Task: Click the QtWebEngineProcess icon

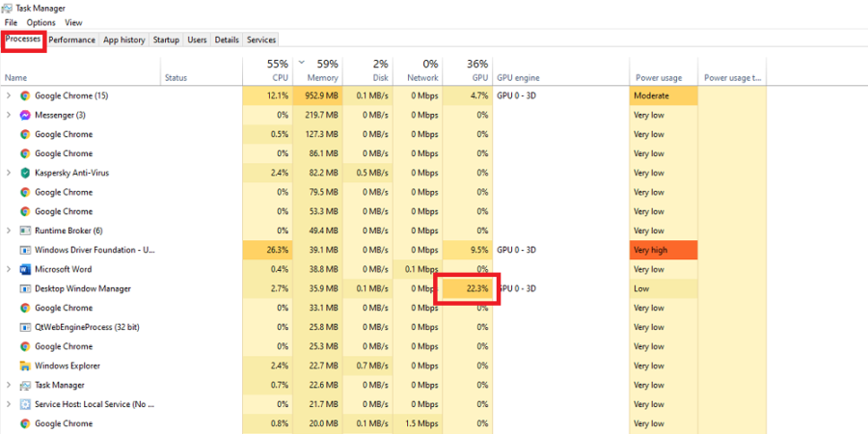Action: coord(25,327)
